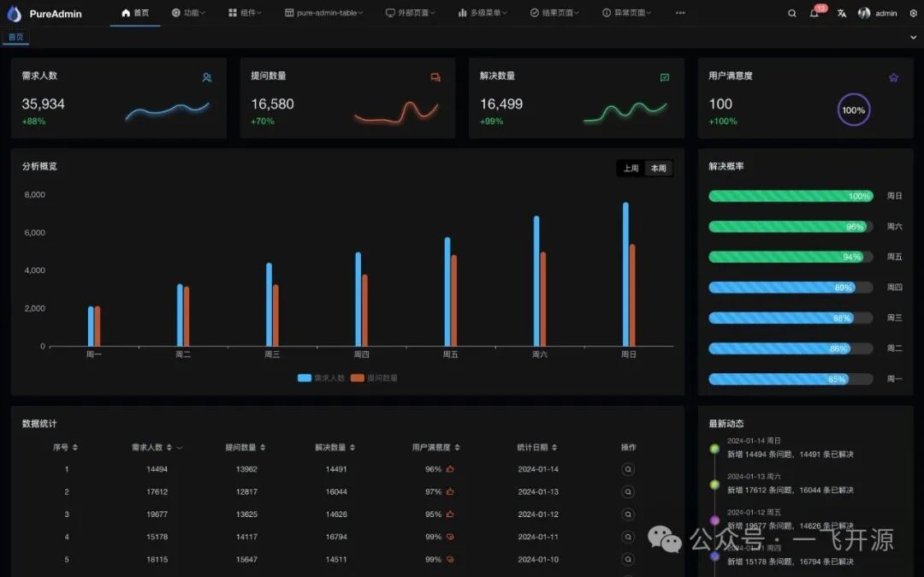
Task: Sort table by 统计日期 column
Action: coord(537,447)
